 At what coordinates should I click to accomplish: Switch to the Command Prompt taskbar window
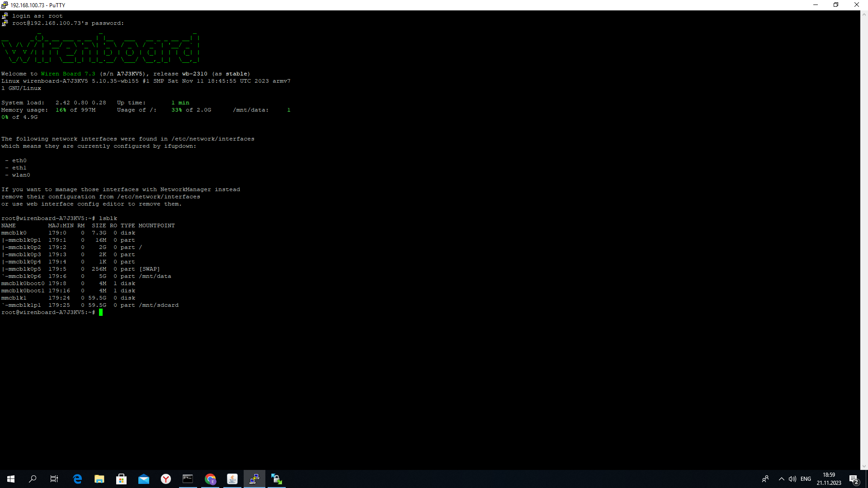tap(188, 479)
